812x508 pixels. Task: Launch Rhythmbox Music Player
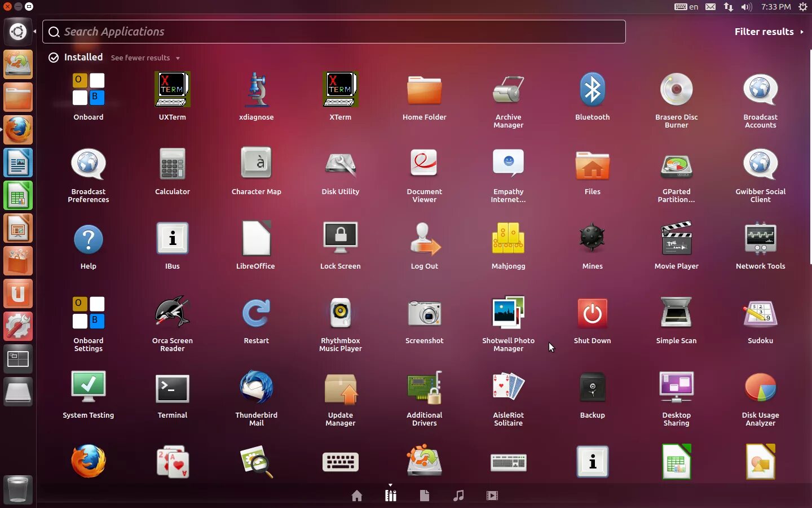(341, 313)
